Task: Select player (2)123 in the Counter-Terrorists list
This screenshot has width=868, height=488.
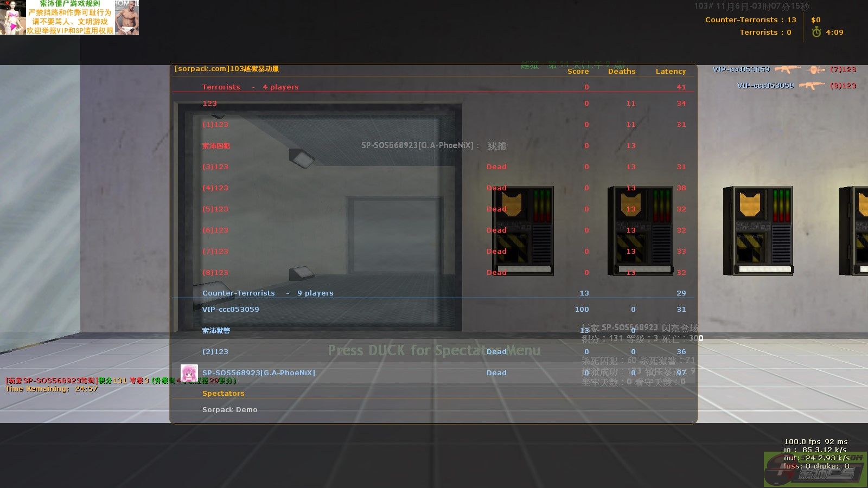Action: coord(215,352)
